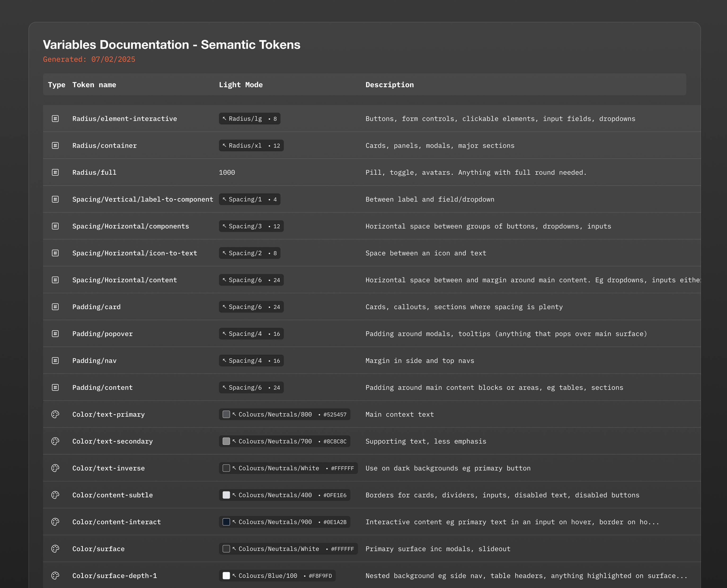The image size is (727, 588).
Task: Open the Radius/lg alias chip
Action: 249,119
